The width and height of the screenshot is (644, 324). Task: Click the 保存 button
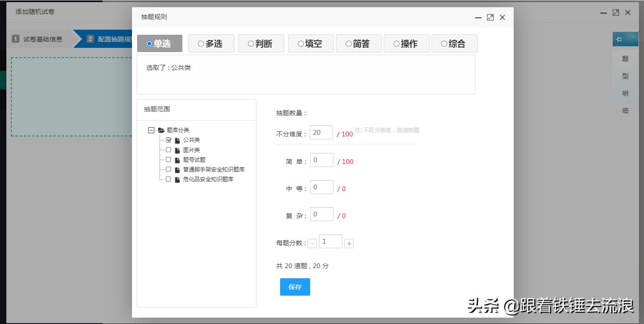(294, 287)
